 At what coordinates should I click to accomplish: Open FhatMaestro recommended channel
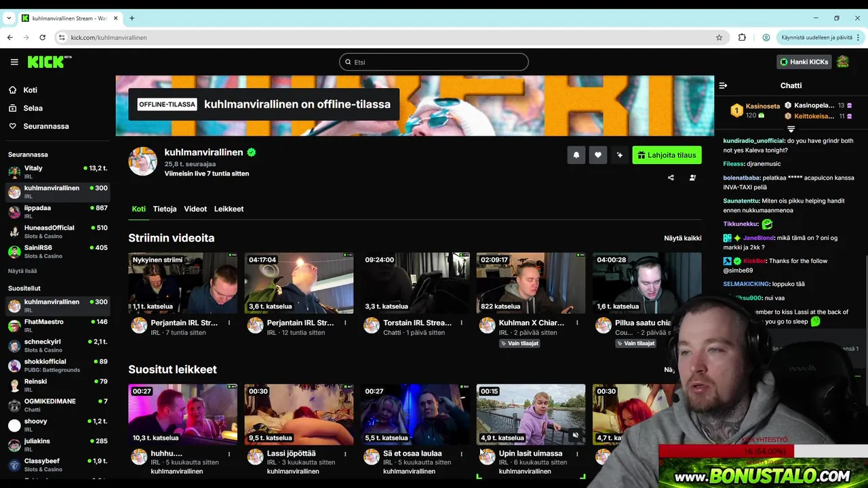[x=58, y=325]
